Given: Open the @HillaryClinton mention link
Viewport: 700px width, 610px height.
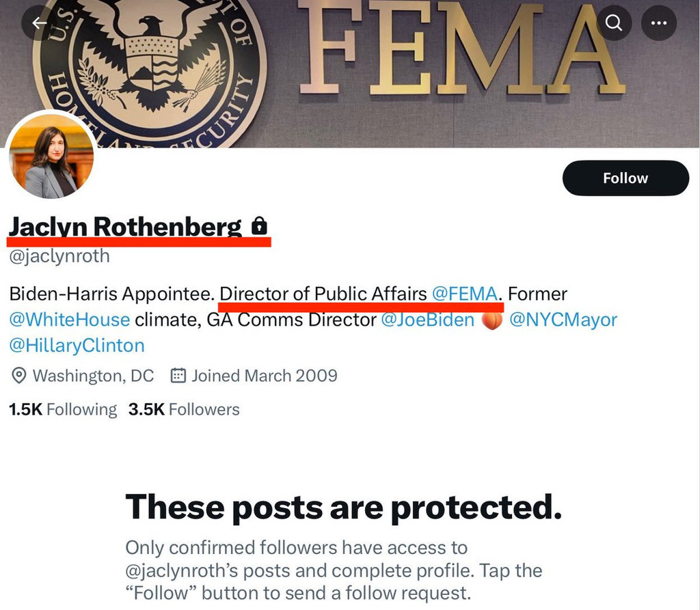Looking at the screenshot, I should (x=77, y=345).
